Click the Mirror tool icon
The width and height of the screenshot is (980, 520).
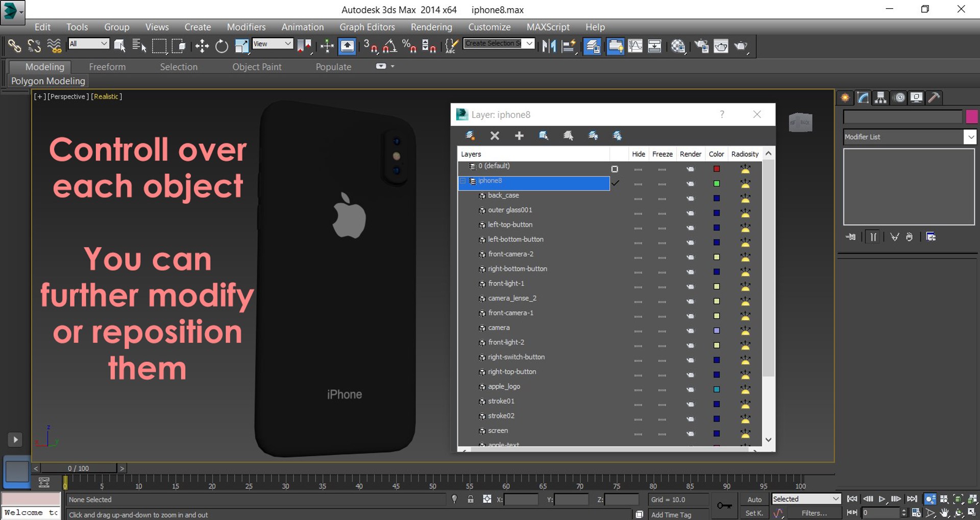point(549,46)
